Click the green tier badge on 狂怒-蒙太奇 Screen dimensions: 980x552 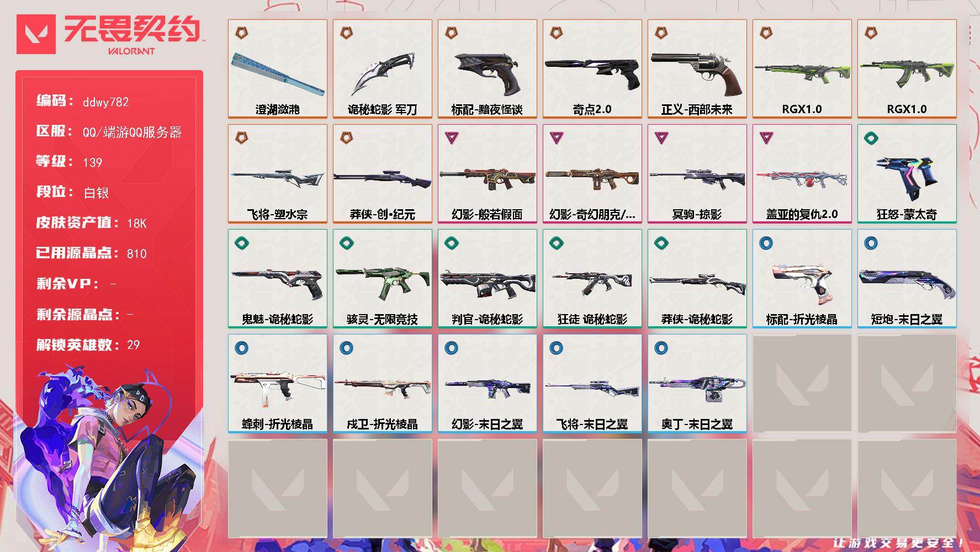[871, 137]
